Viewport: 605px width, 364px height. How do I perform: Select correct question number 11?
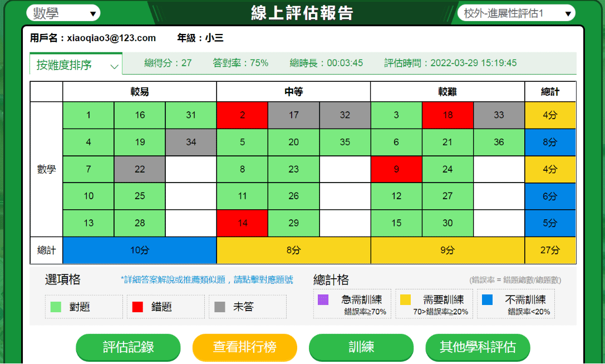click(x=242, y=196)
